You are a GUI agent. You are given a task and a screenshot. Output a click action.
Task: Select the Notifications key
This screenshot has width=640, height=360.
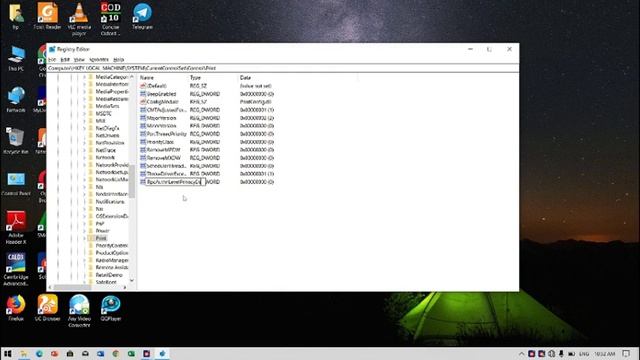[x=110, y=202]
